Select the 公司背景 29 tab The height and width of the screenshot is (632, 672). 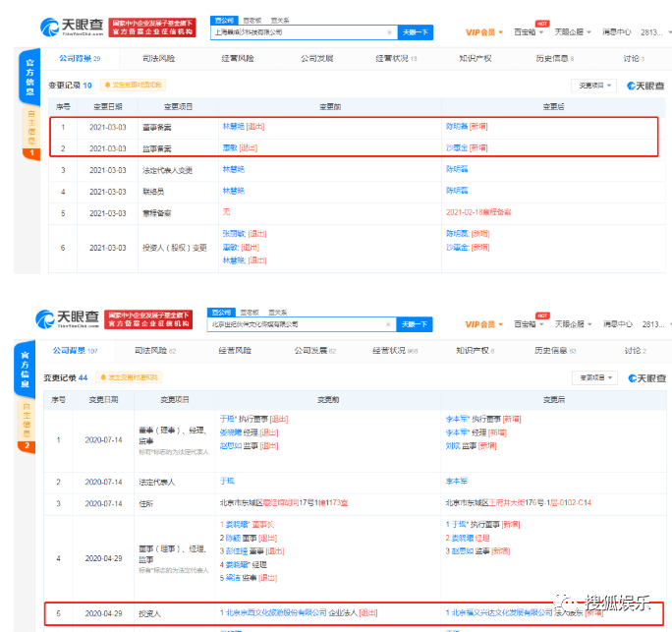[x=80, y=58]
